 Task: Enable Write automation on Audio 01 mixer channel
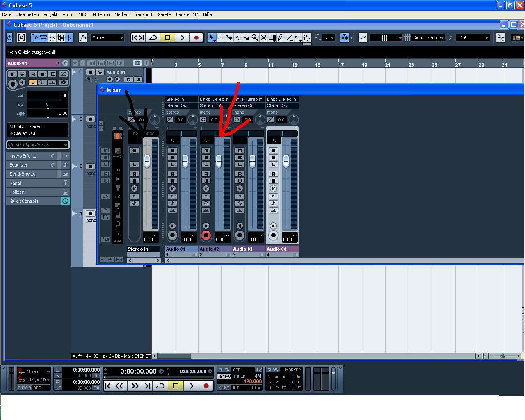[173, 181]
